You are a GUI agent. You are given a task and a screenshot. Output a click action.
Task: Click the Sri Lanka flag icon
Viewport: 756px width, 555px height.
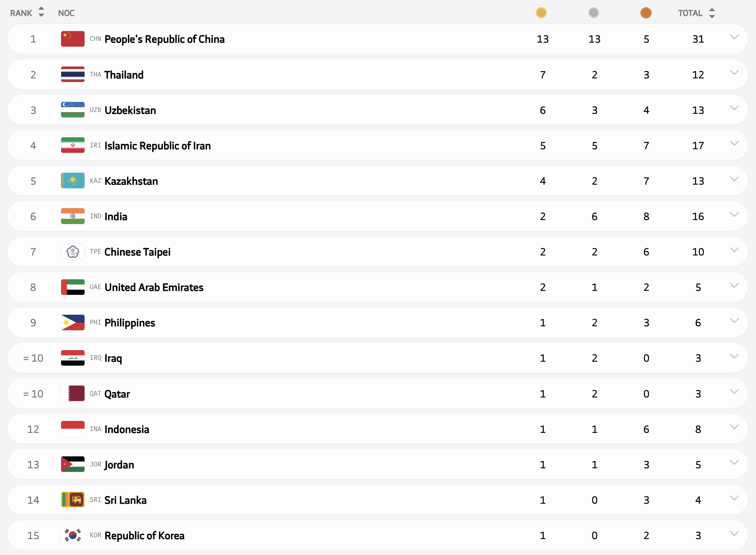73,500
